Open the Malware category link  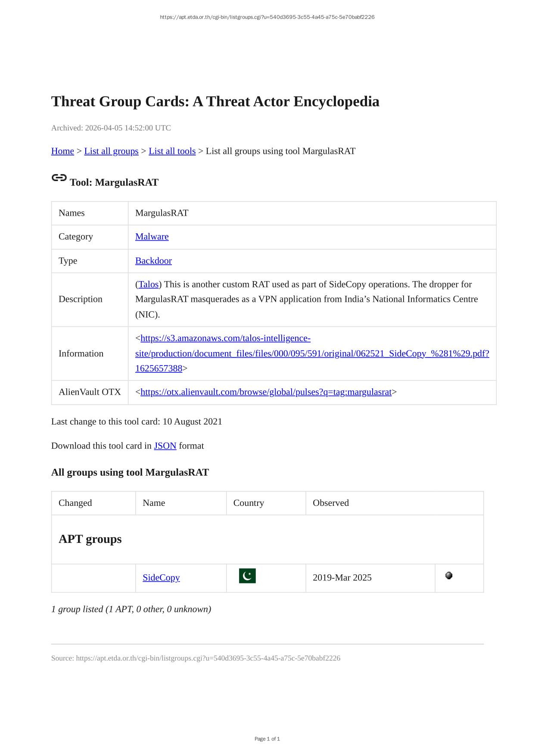(x=152, y=237)
